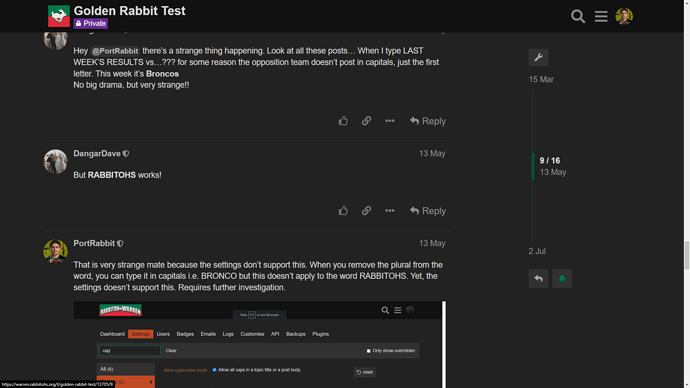This screenshot has width=690, height=388.
Task: Click 'All (6)' category in embedded screenshot
Action: (x=126, y=369)
